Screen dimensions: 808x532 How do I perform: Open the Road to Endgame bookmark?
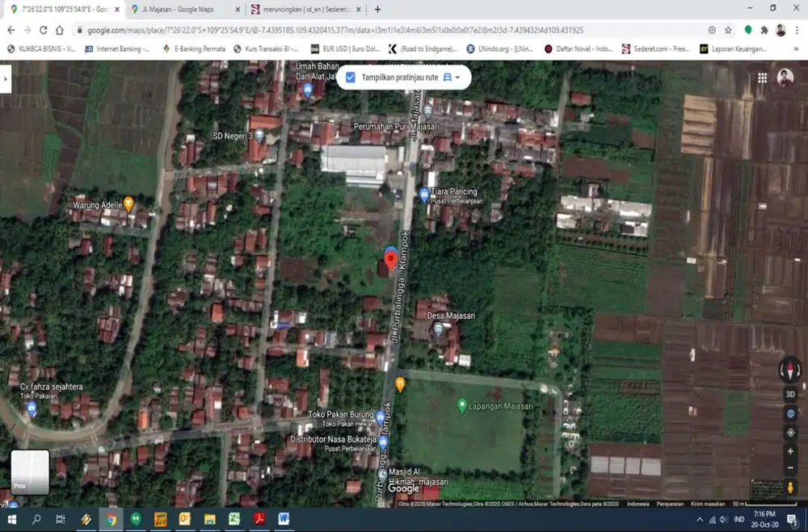[423, 49]
